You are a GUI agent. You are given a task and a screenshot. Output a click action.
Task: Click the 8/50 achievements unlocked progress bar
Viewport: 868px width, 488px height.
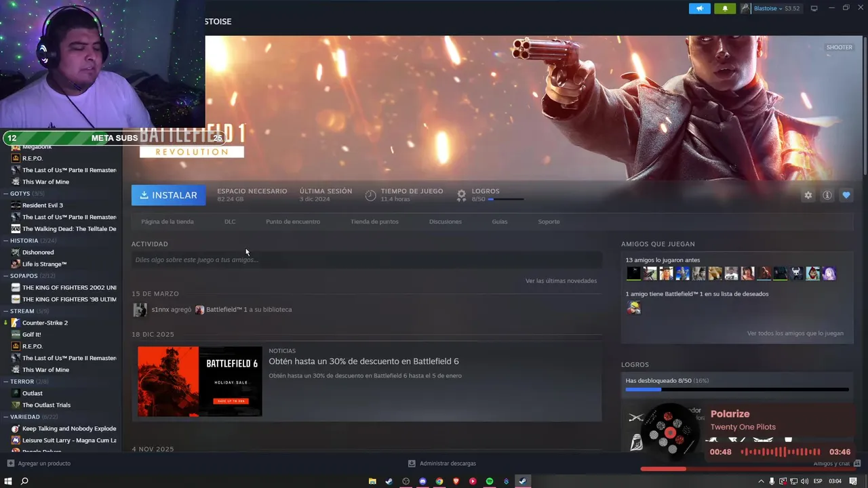(737, 390)
